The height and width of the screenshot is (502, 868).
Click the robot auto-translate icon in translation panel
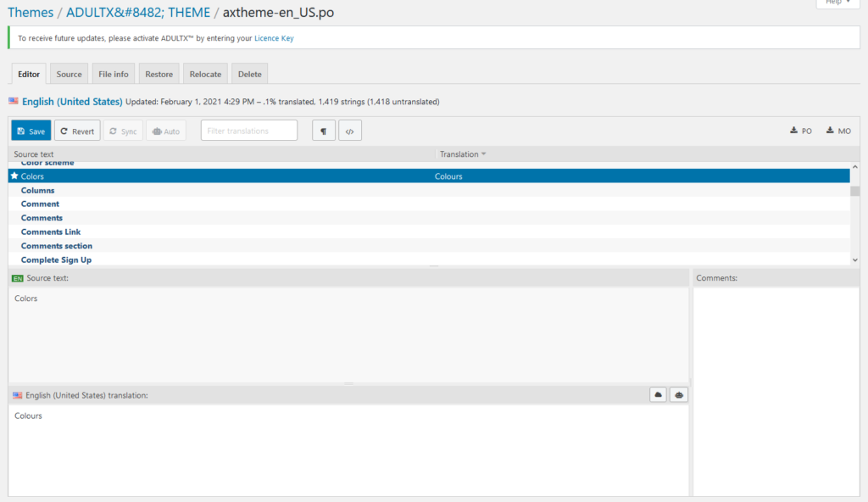[x=679, y=395]
